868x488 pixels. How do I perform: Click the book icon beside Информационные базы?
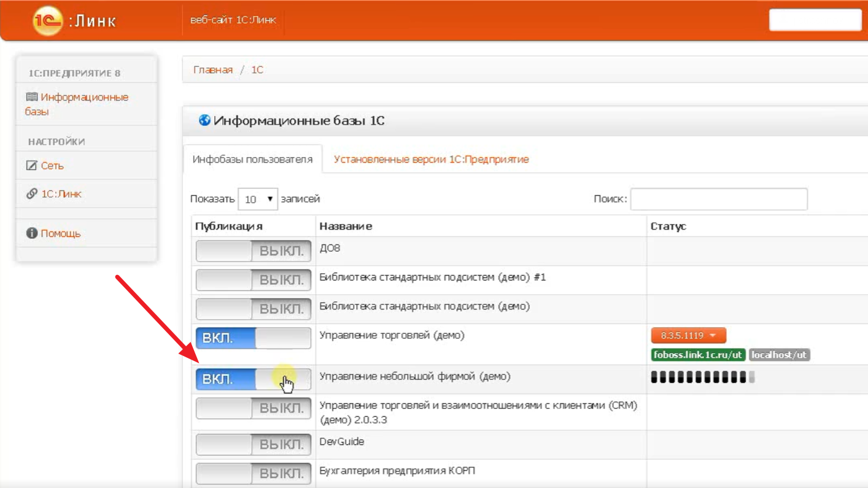(x=32, y=97)
